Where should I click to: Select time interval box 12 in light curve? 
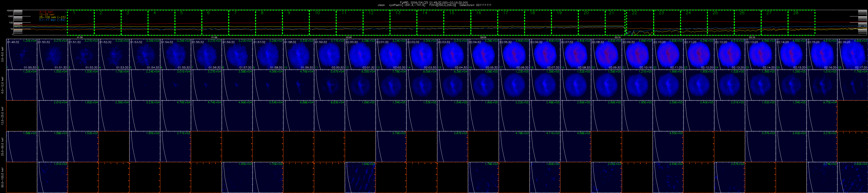[376, 23]
